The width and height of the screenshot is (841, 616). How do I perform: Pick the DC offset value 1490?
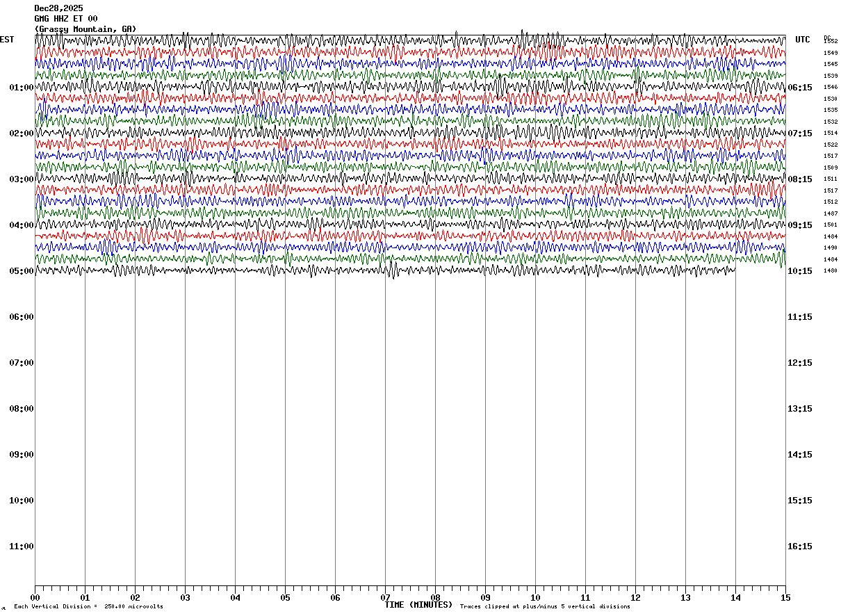pos(831,248)
